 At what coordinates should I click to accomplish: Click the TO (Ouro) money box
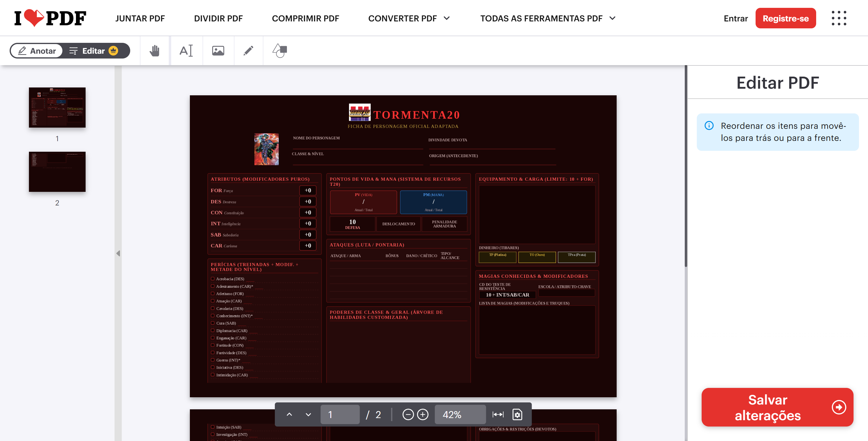pyautogui.click(x=537, y=257)
